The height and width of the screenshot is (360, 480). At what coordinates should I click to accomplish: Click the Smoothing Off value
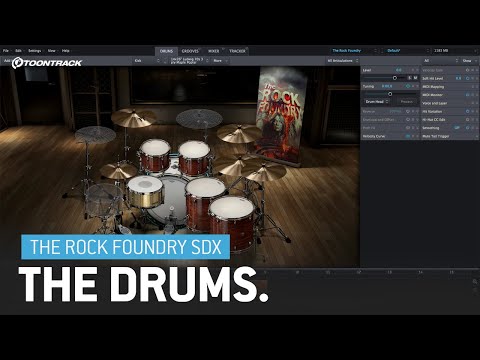point(457,128)
